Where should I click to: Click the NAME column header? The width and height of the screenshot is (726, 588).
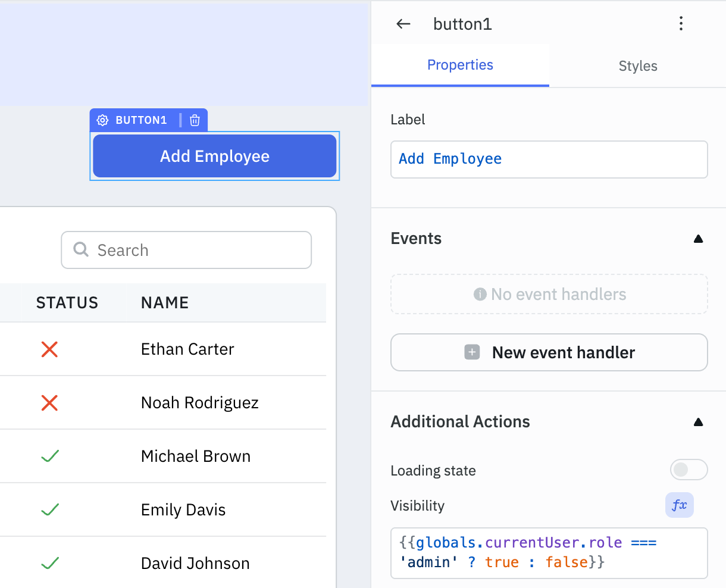click(x=165, y=303)
